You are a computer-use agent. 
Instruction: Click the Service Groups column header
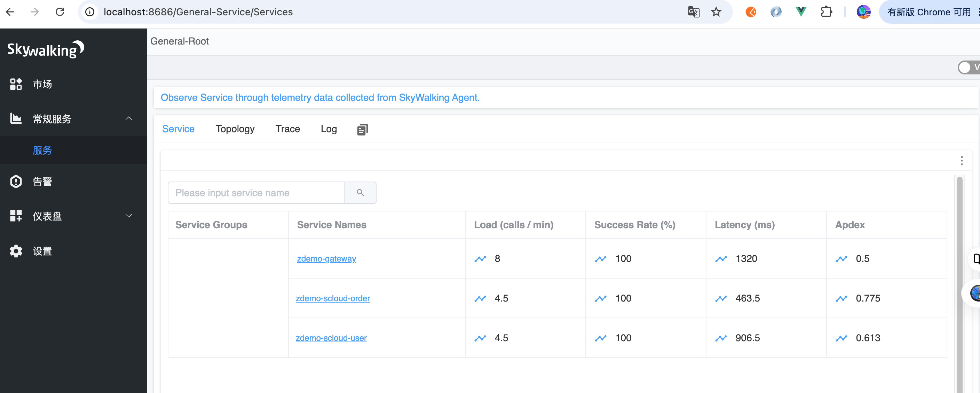211,225
